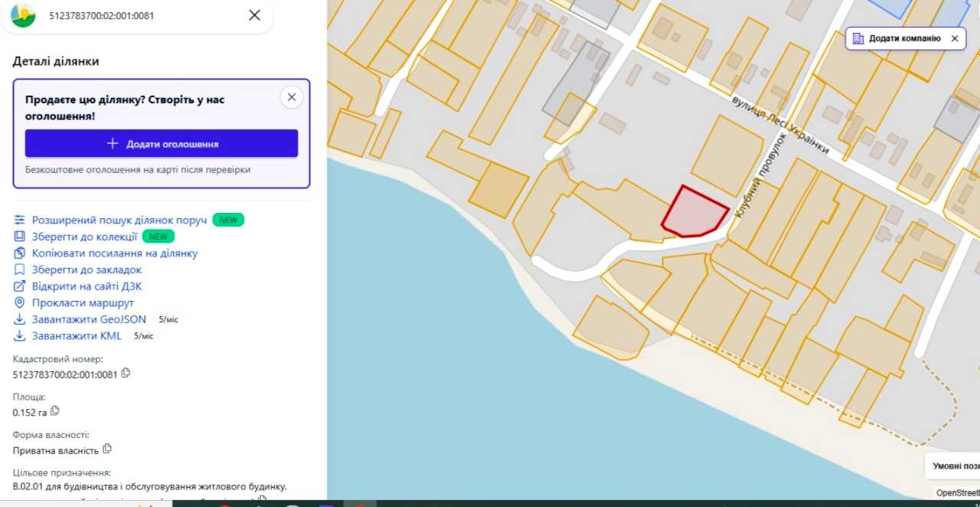Screen dimensions: 980x507
Task: Click the 'Додати компанію' button on map
Action: 897,38
